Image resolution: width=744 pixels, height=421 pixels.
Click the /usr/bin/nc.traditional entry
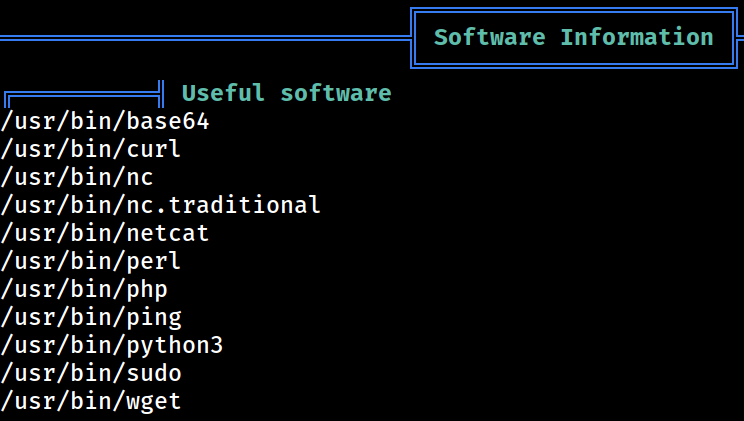(160, 205)
